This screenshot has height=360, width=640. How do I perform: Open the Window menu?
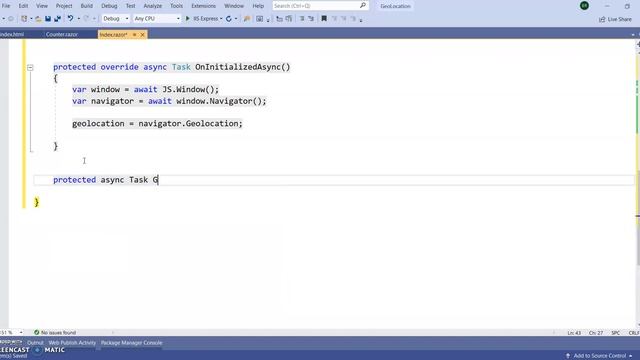pyautogui.click(x=234, y=6)
